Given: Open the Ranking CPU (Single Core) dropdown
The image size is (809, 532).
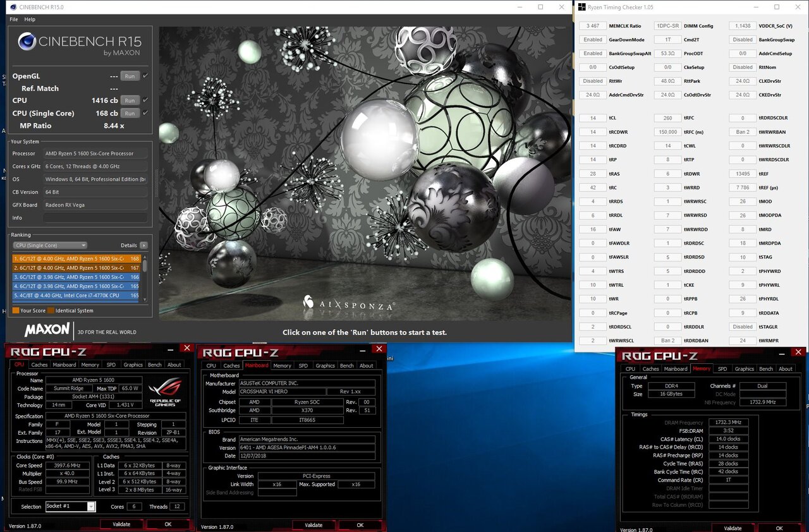Looking at the screenshot, I should coord(50,245).
